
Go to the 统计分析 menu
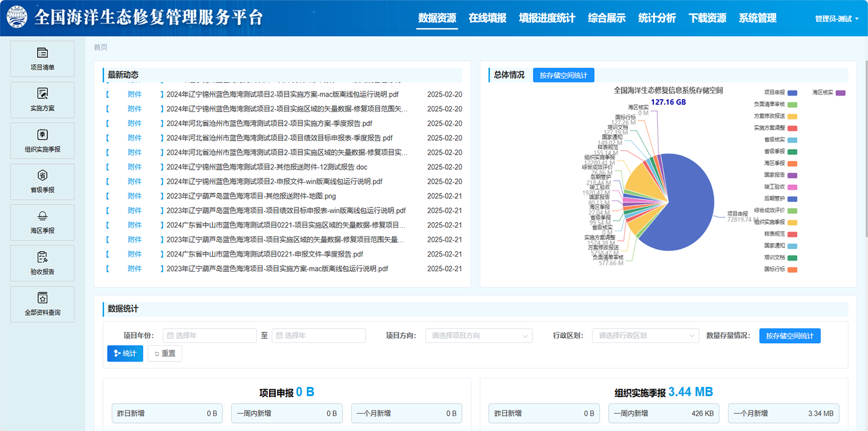(x=657, y=18)
